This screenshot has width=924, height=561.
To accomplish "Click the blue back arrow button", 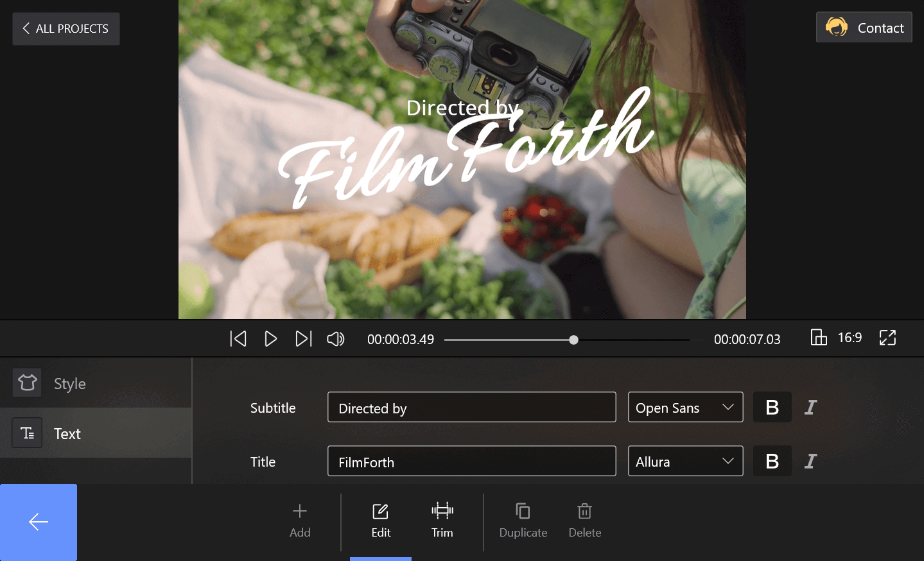I will [39, 522].
